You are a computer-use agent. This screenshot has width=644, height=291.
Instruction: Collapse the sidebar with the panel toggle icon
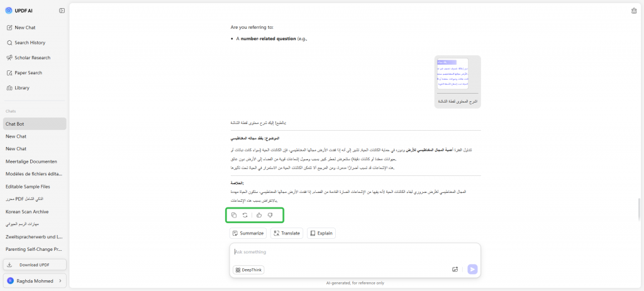(62, 11)
